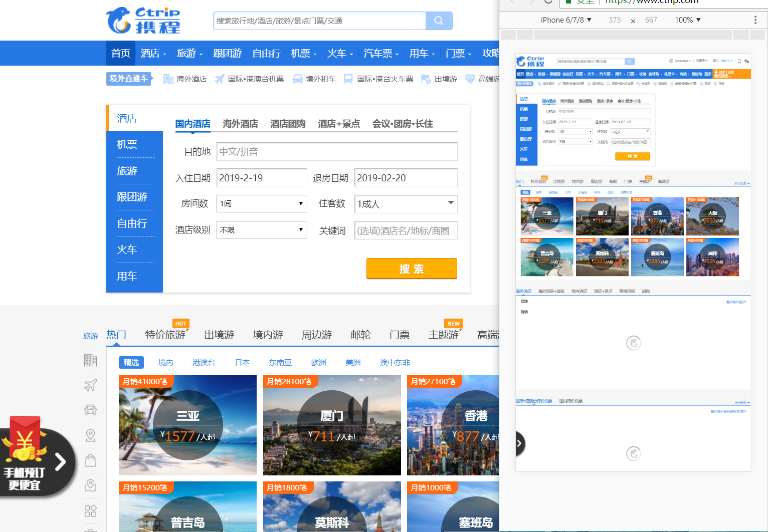Click the 退房日期 check-out date field
Image resolution: width=768 pixels, height=532 pixels.
(x=406, y=178)
